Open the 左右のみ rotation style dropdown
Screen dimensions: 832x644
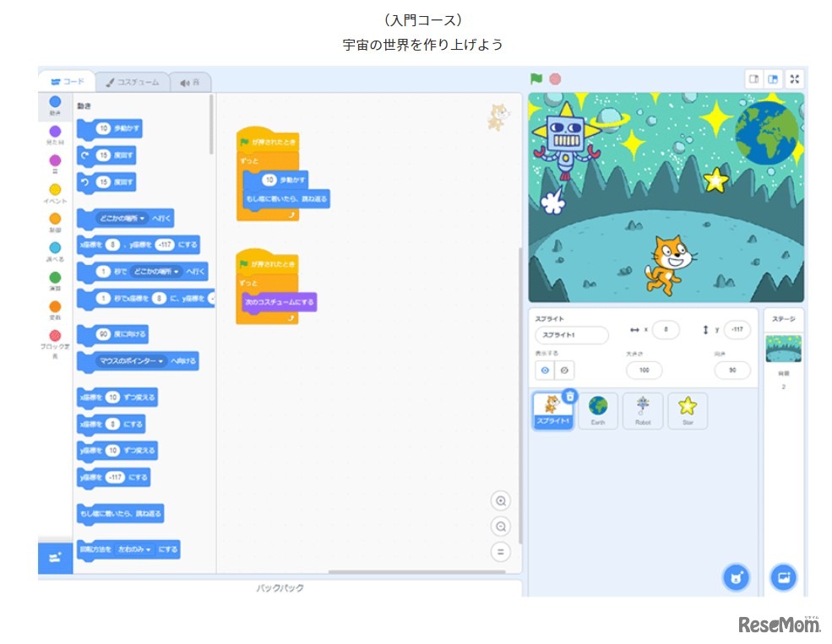click(x=134, y=549)
